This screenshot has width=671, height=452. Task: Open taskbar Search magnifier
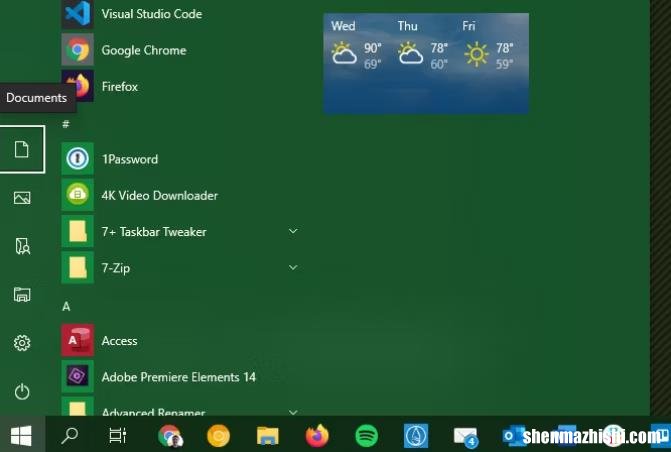tap(69, 435)
